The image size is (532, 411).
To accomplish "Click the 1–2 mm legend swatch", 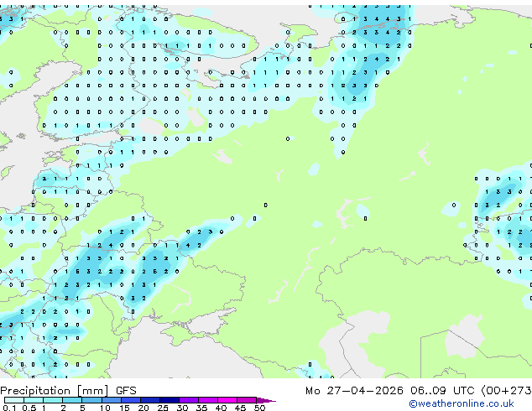I will point(53,400).
